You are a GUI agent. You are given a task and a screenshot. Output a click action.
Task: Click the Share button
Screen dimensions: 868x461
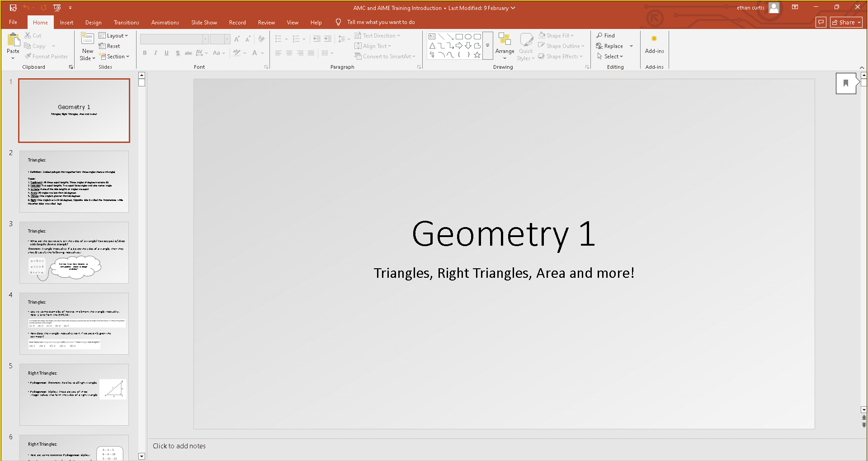coord(846,22)
